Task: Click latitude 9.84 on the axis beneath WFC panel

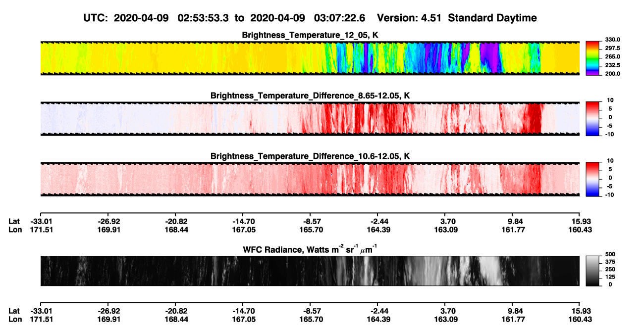Action: (515, 311)
